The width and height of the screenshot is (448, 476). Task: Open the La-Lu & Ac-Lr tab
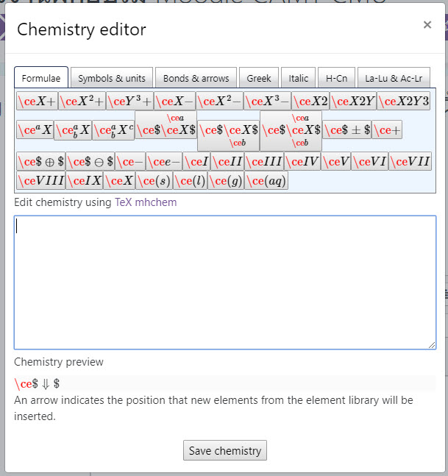click(x=394, y=78)
